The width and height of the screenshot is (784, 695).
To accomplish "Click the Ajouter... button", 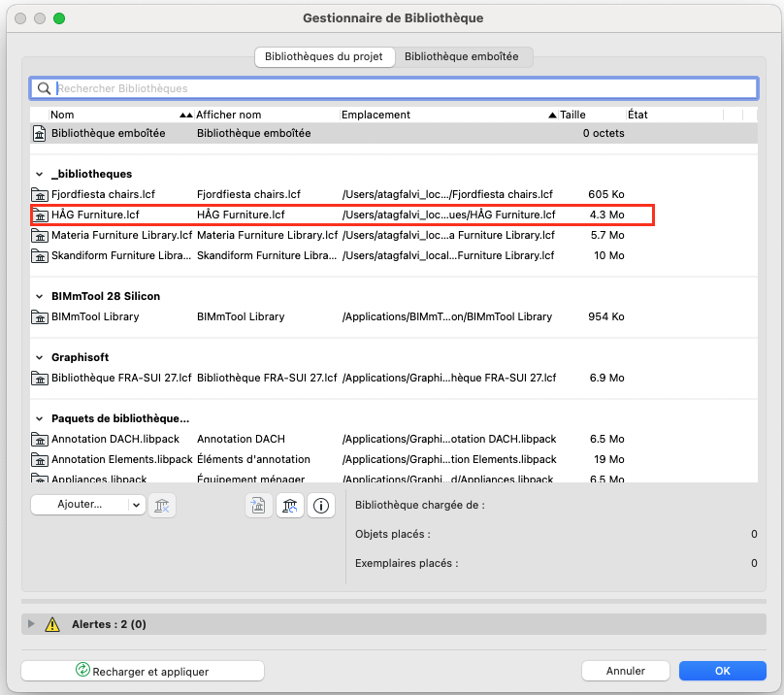I will coord(80,505).
